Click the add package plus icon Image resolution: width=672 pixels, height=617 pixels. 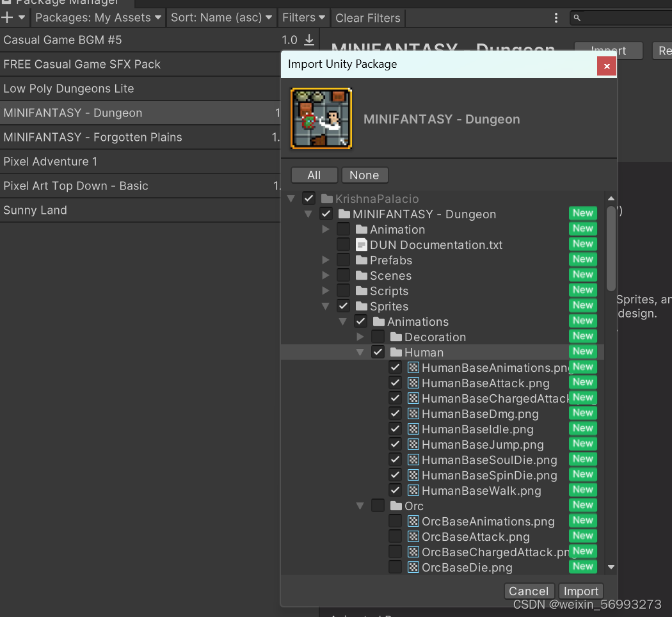(x=7, y=17)
